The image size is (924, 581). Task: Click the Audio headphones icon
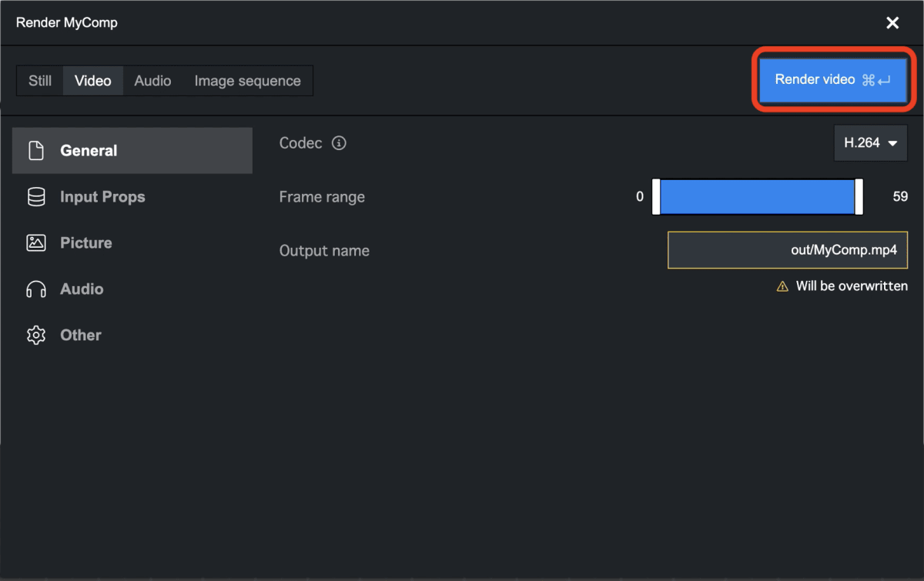pyautogui.click(x=36, y=289)
